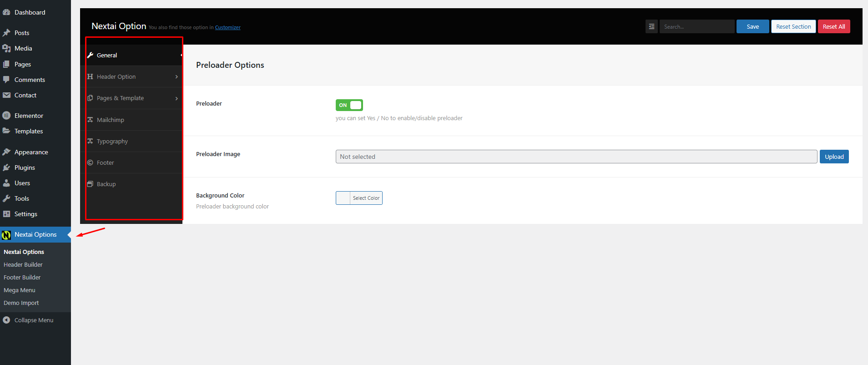Click the Appearance paintbrush icon

coord(6,152)
